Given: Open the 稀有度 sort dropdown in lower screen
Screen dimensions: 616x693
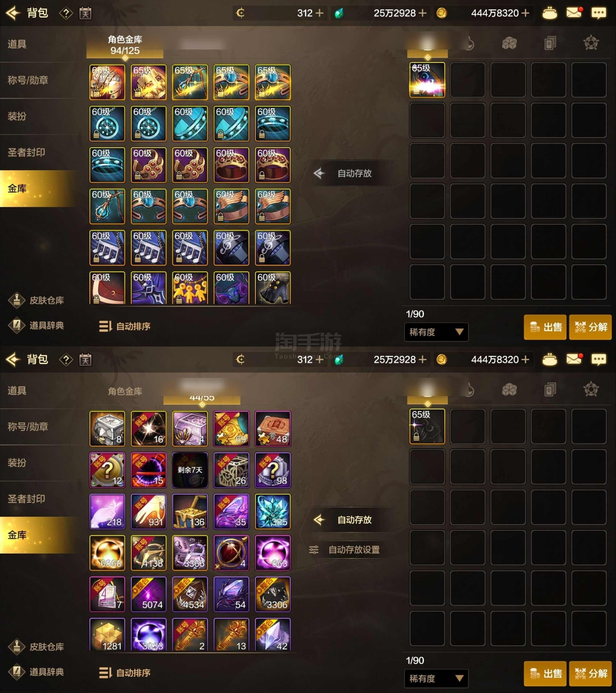Looking at the screenshot, I should (436, 678).
